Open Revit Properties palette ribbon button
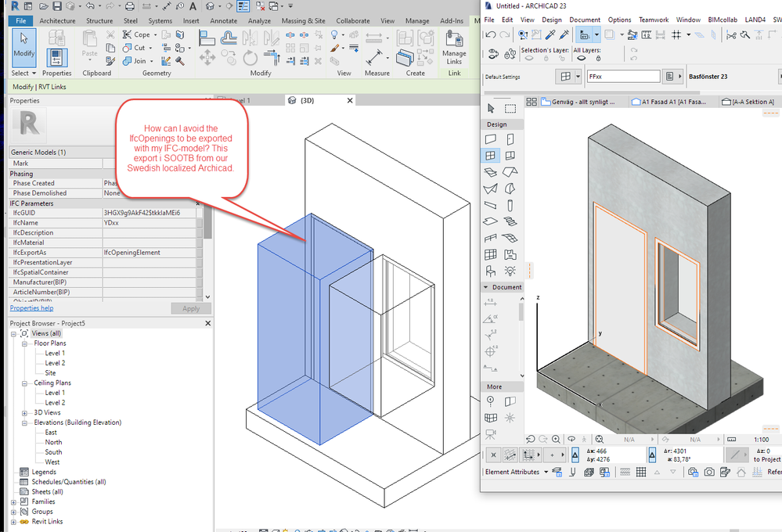The height and width of the screenshot is (532, 782). tap(57, 57)
